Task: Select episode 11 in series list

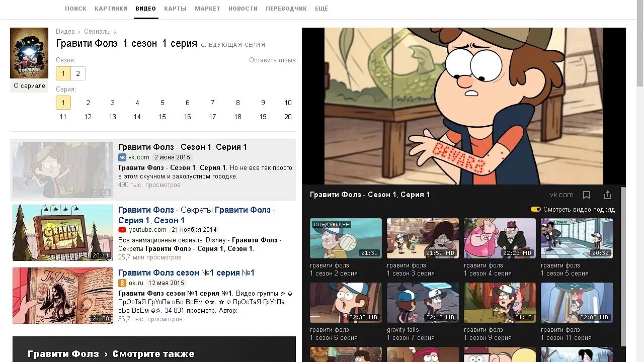Action: click(x=63, y=117)
